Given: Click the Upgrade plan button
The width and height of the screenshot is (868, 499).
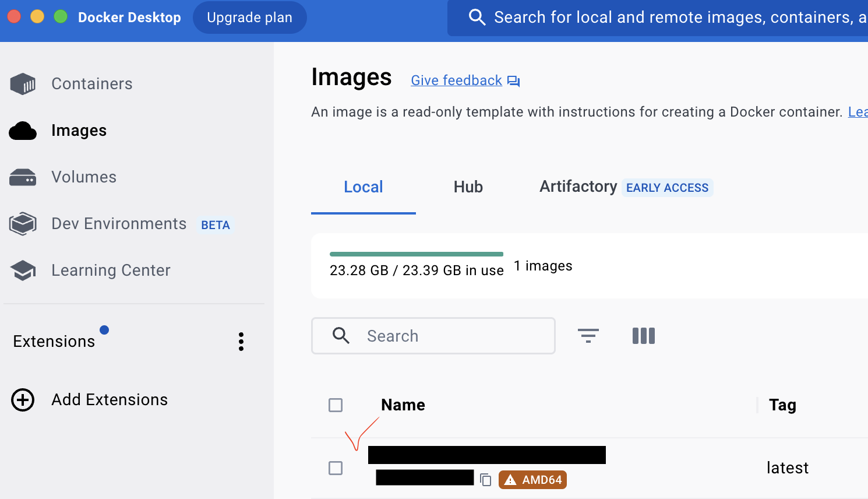Looking at the screenshot, I should point(250,17).
